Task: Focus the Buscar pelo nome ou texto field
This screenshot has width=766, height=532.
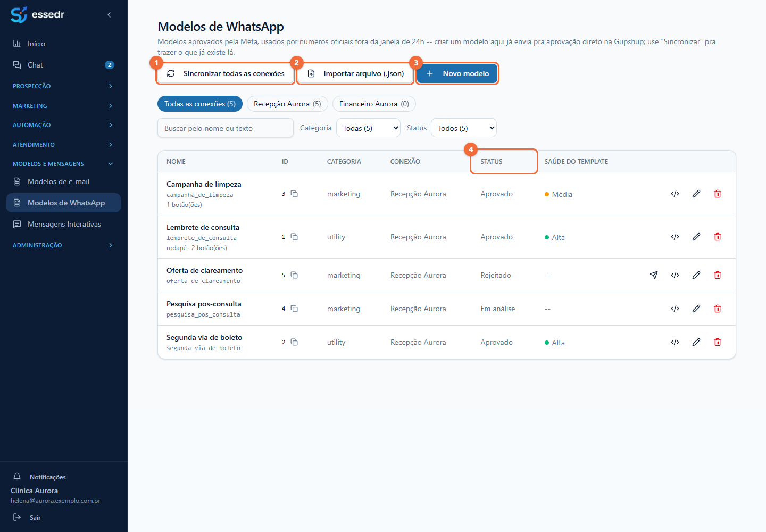Action: tap(226, 128)
